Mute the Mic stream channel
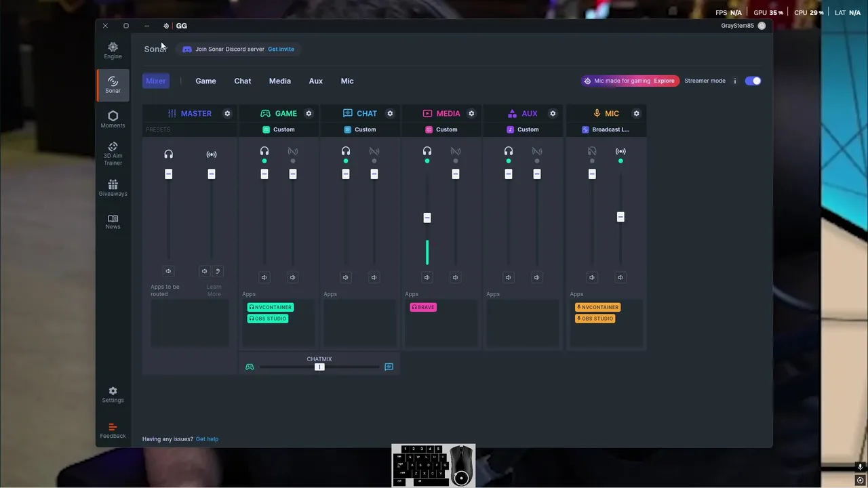 (620, 277)
